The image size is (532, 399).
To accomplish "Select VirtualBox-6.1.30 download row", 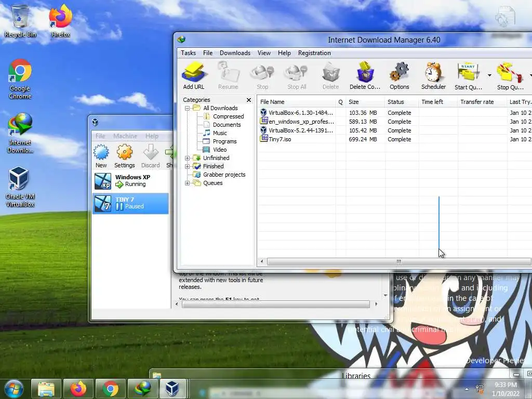I will coord(394,113).
